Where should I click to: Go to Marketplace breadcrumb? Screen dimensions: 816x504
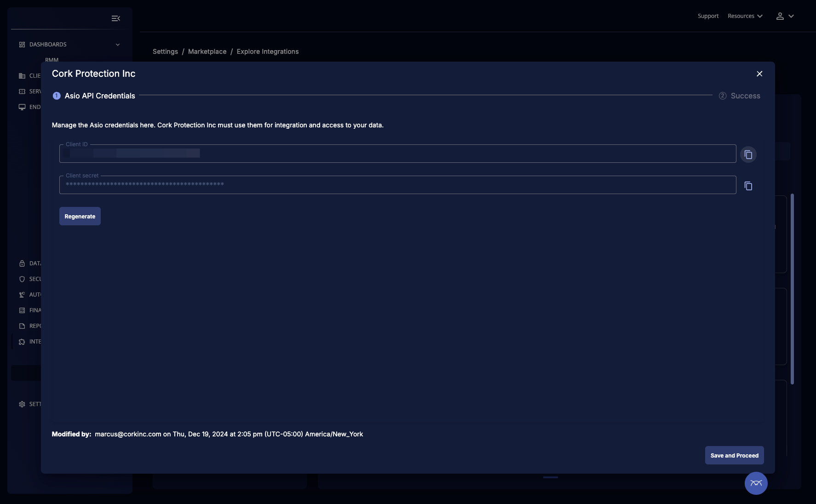coord(207,52)
